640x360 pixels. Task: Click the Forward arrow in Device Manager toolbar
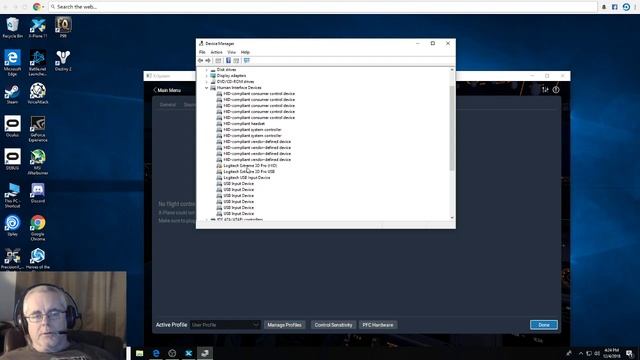(208, 60)
